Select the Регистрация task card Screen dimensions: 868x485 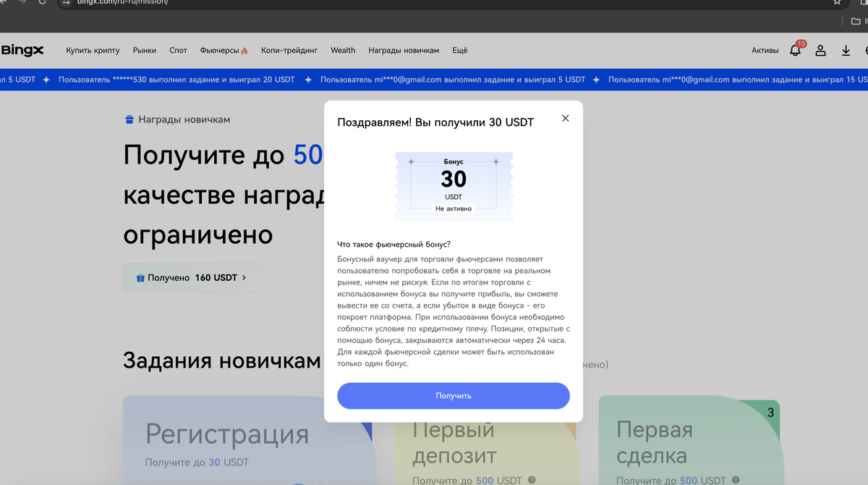(x=248, y=440)
